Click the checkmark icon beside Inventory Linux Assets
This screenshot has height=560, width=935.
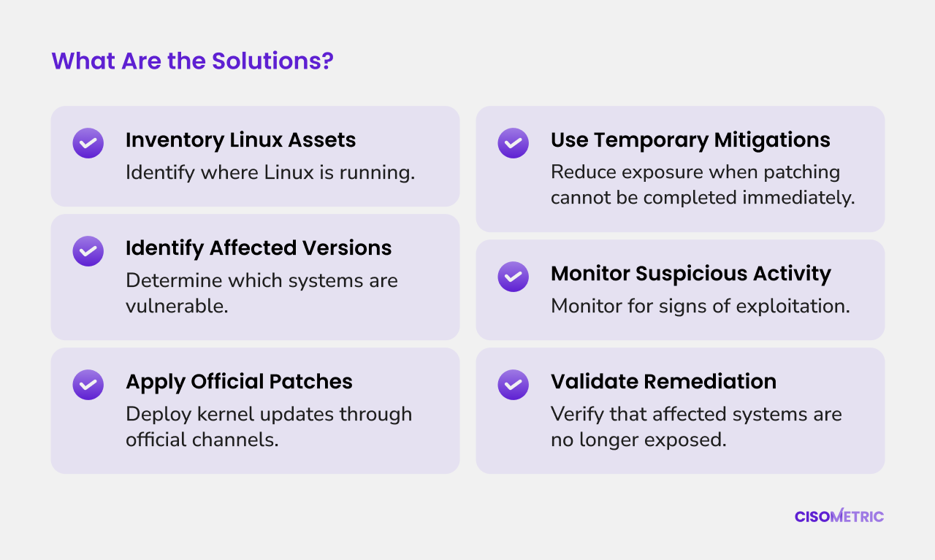(88, 143)
